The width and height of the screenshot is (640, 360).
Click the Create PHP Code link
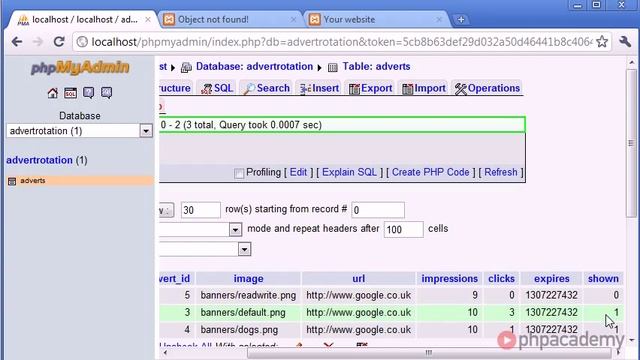pos(431,172)
